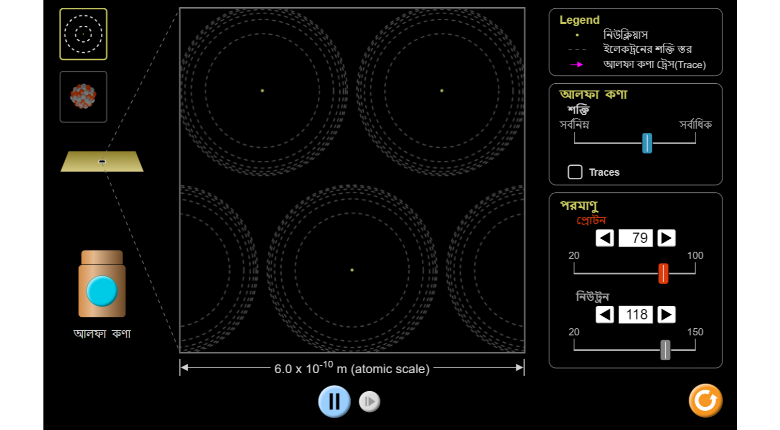This screenshot has width=780, height=430.
Task: Pause the simulation
Action: click(334, 401)
